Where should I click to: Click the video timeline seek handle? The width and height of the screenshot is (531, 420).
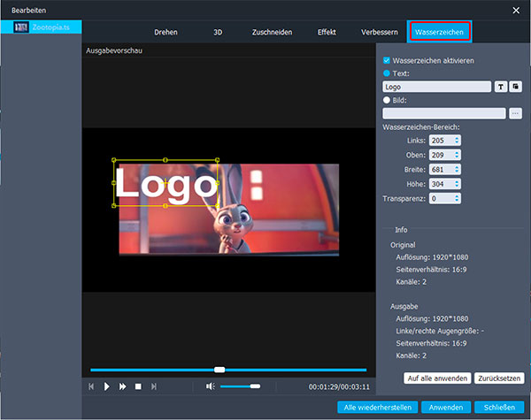[x=219, y=370]
